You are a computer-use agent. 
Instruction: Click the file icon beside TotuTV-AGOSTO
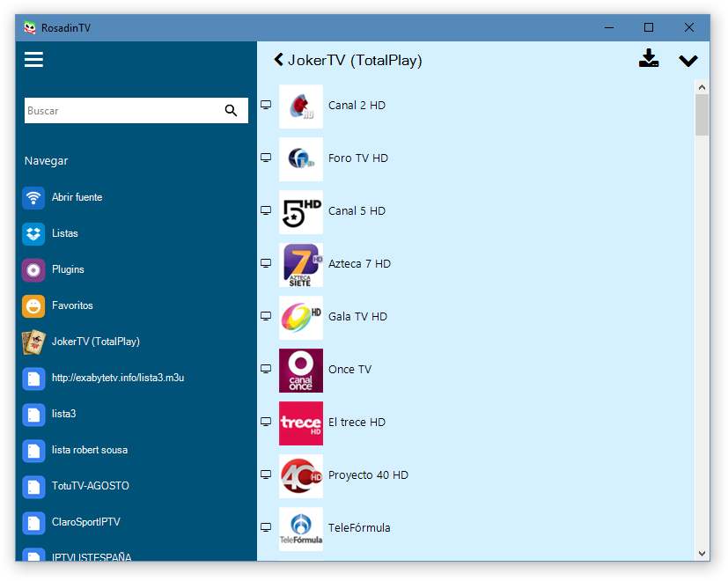pyautogui.click(x=33, y=487)
